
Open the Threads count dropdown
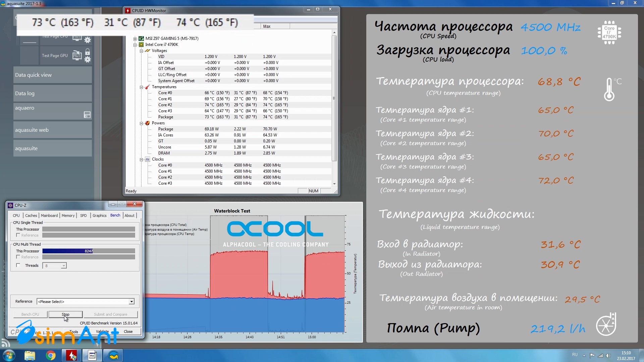63,265
